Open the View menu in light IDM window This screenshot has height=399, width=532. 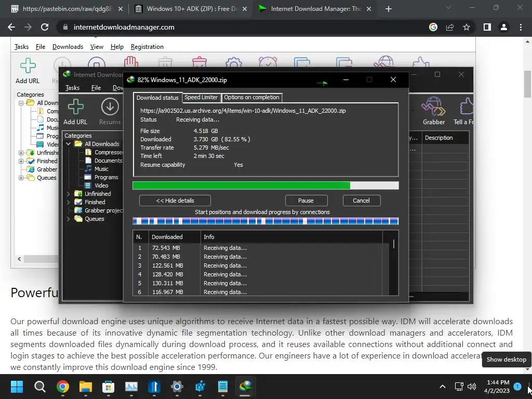point(97,47)
